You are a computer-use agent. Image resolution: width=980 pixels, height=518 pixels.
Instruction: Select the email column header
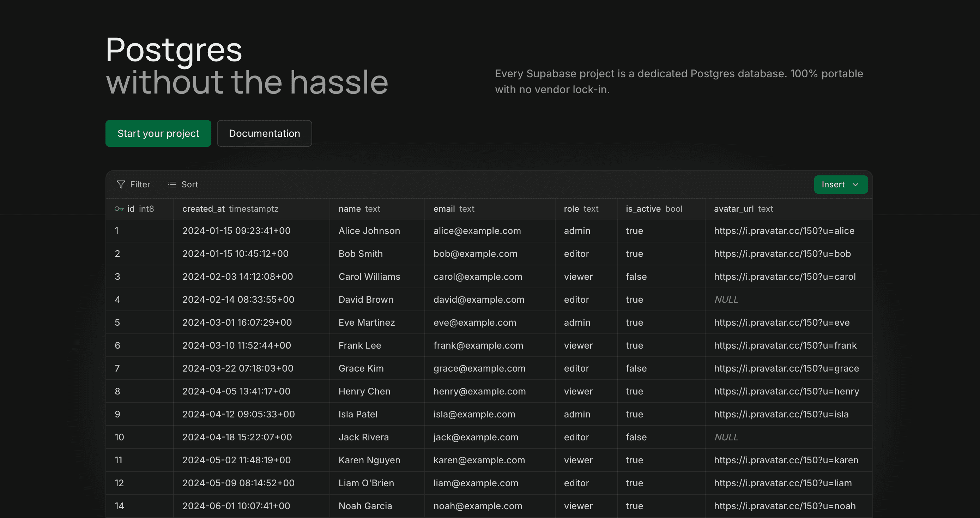490,209
